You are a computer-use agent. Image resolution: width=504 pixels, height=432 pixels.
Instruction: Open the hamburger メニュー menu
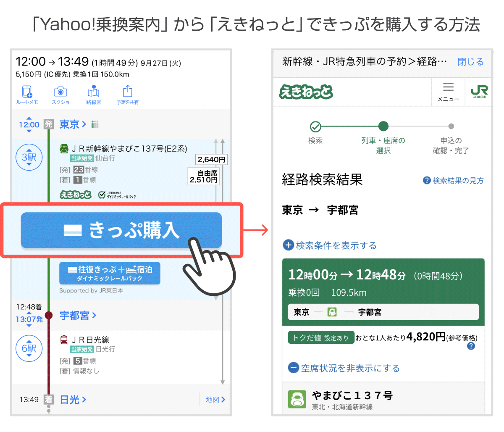pos(448,92)
